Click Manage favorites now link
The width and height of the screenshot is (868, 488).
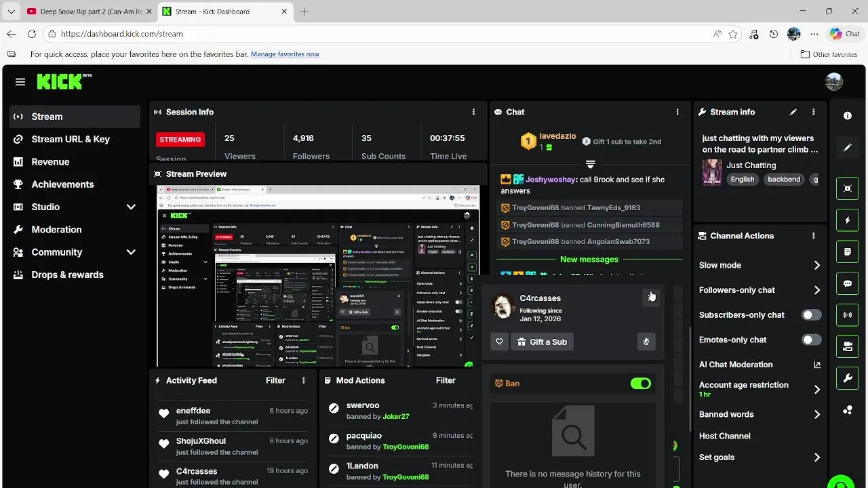285,54
